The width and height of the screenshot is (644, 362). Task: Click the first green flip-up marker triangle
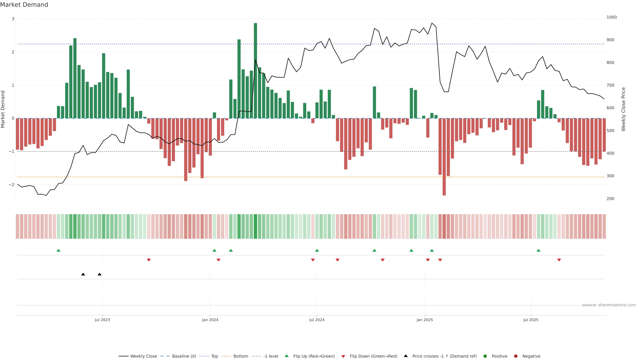coord(59,250)
